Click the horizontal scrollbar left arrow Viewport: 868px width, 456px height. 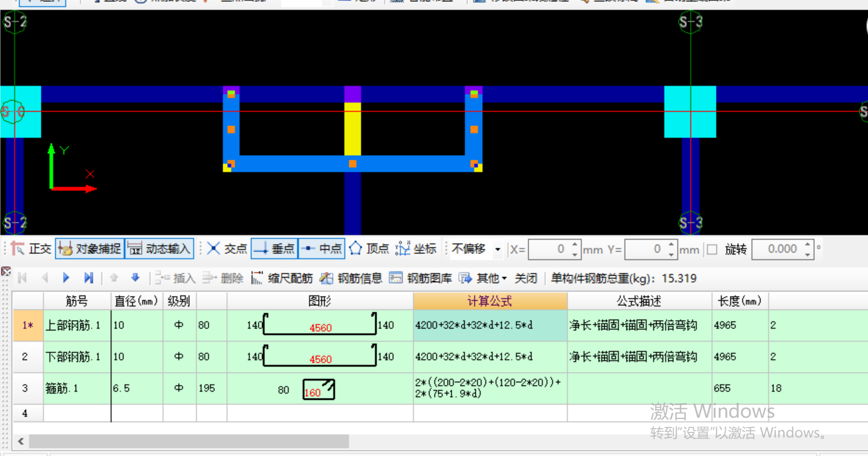(20, 441)
